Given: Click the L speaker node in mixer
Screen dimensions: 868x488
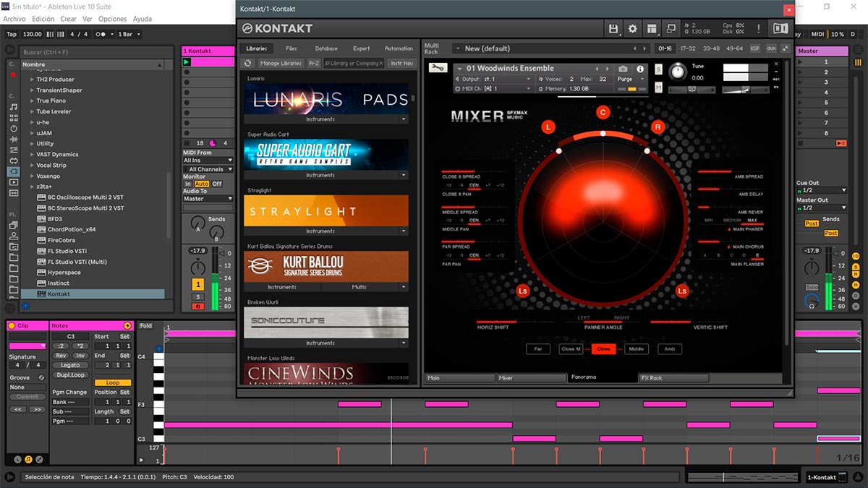Looking at the screenshot, I should (548, 127).
